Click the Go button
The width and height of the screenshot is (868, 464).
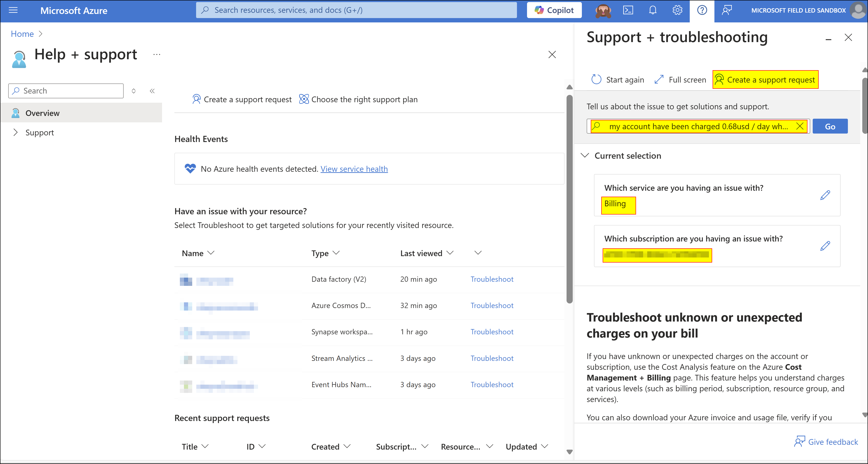point(830,126)
